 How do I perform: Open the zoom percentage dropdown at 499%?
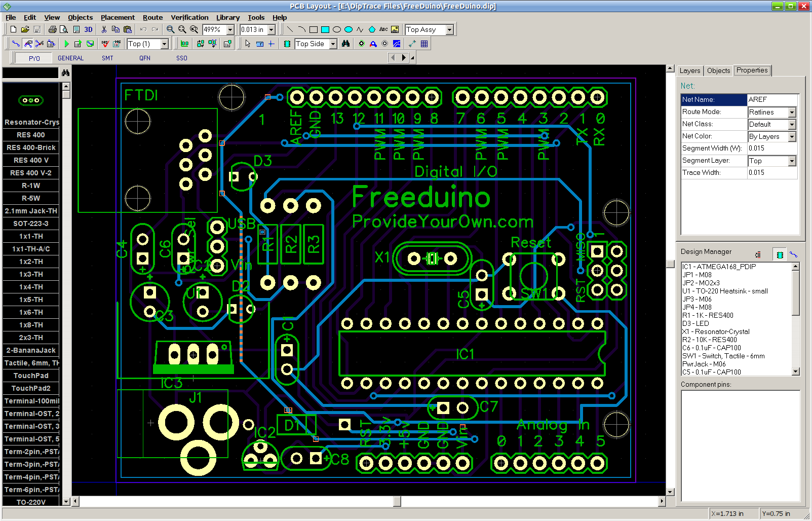tap(230, 29)
